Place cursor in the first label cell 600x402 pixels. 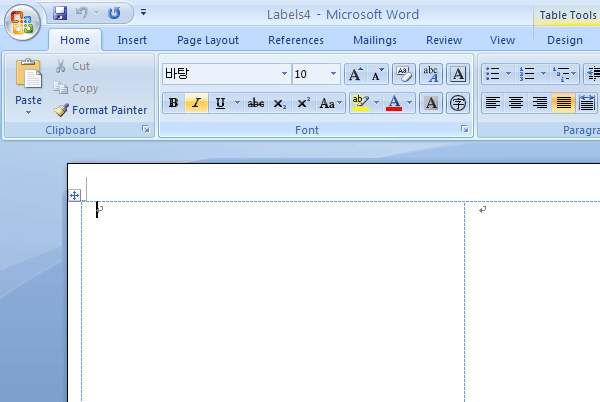click(x=273, y=301)
